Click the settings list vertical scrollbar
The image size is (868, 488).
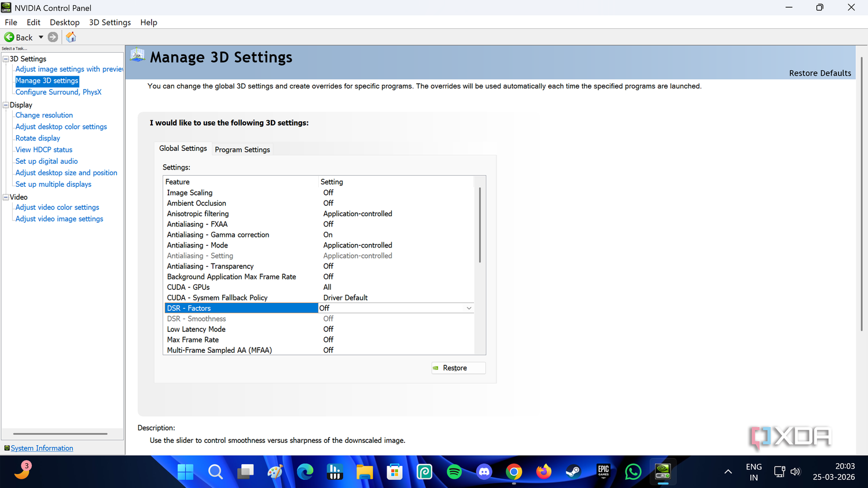click(x=480, y=225)
